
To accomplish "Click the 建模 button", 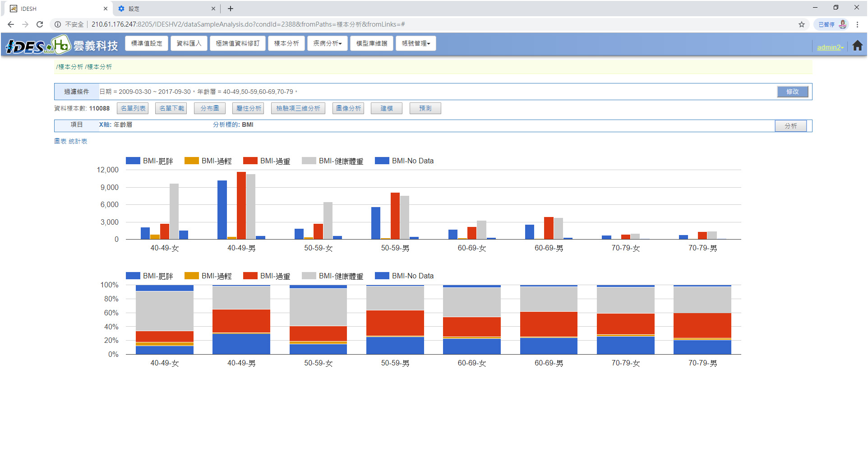I will tap(387, 108).
